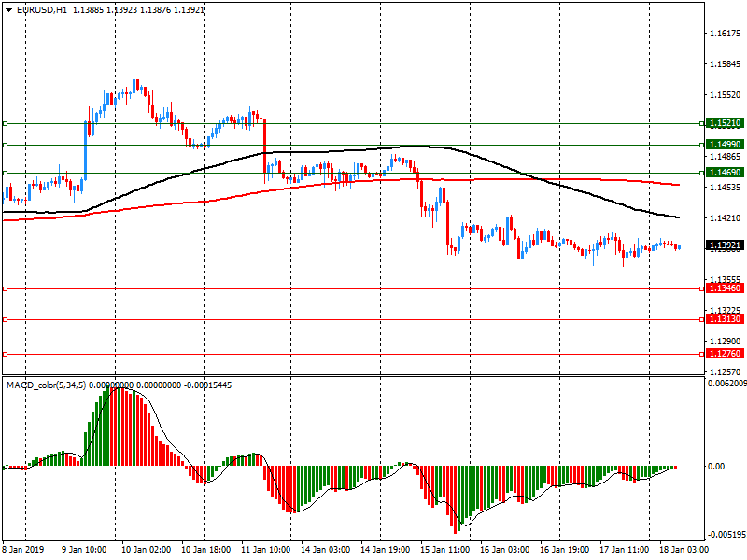Select the red 1.13460 price level tag

(x=725, y=289)
